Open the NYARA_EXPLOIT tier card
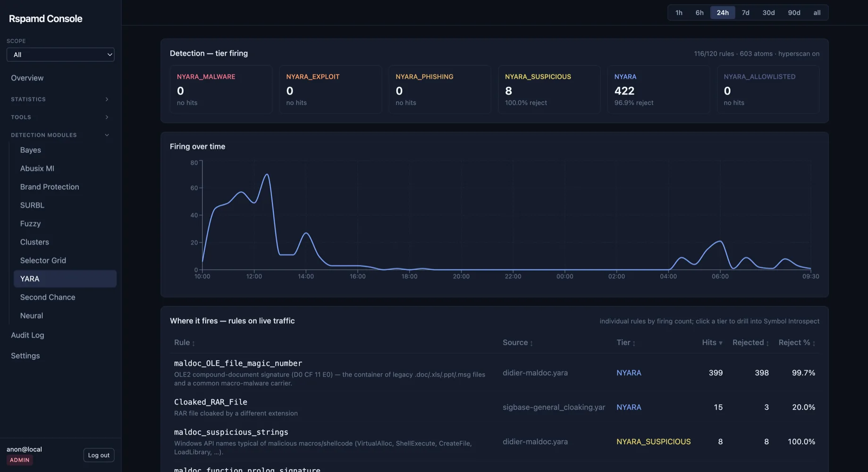The height and width of the screenshot is (472, 868). click(x=330, y=90)
